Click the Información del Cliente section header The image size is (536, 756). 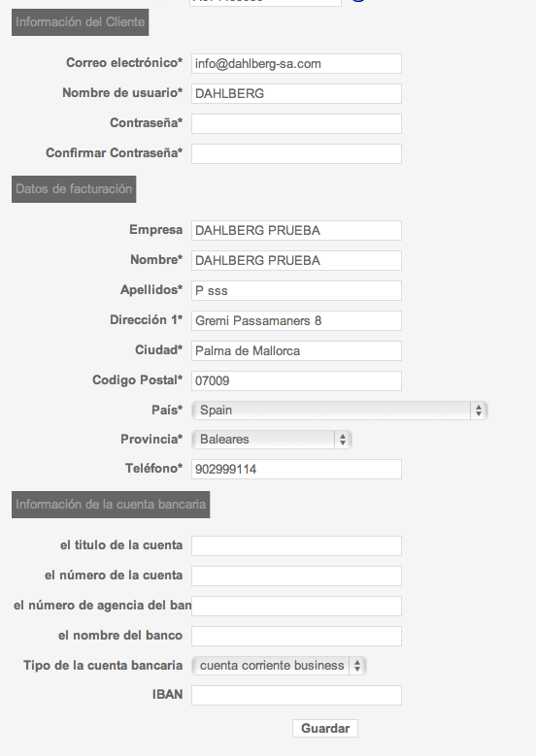click(80, 22)
